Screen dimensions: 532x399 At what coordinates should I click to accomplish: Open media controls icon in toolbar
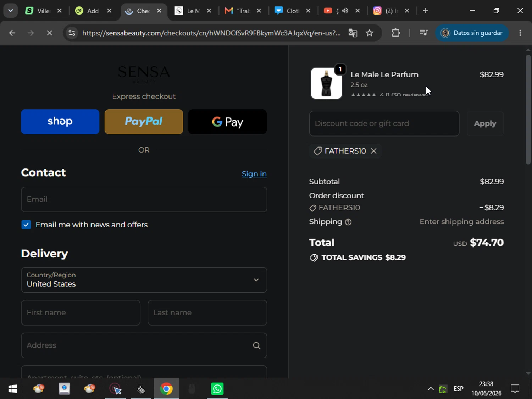point(423,33)
